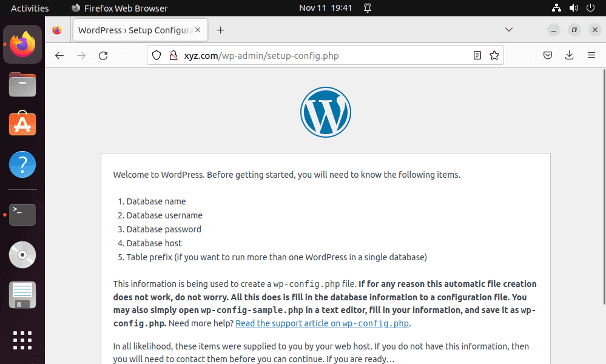The image size is (606, 364).
Task: Open the Firefox Web Browser app menu
Action: click(120, 8)
